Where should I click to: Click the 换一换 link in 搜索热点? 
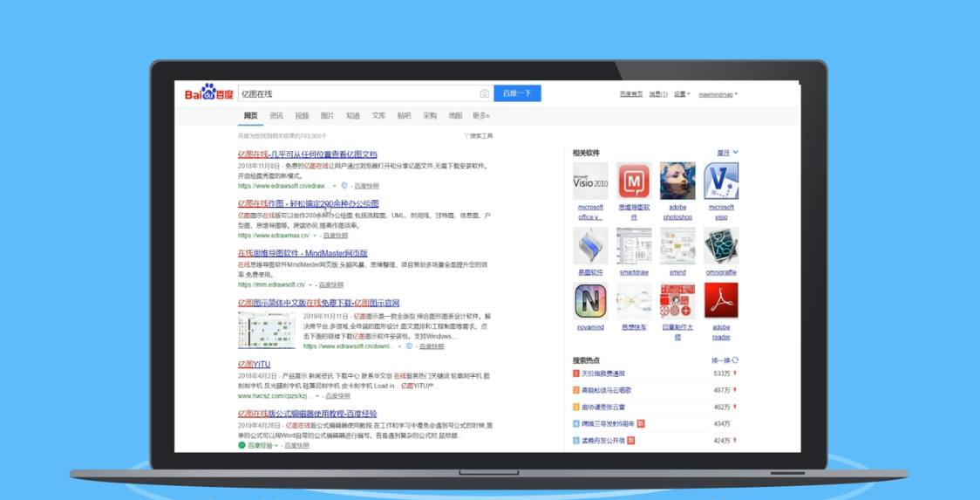[x=721, y=360]
